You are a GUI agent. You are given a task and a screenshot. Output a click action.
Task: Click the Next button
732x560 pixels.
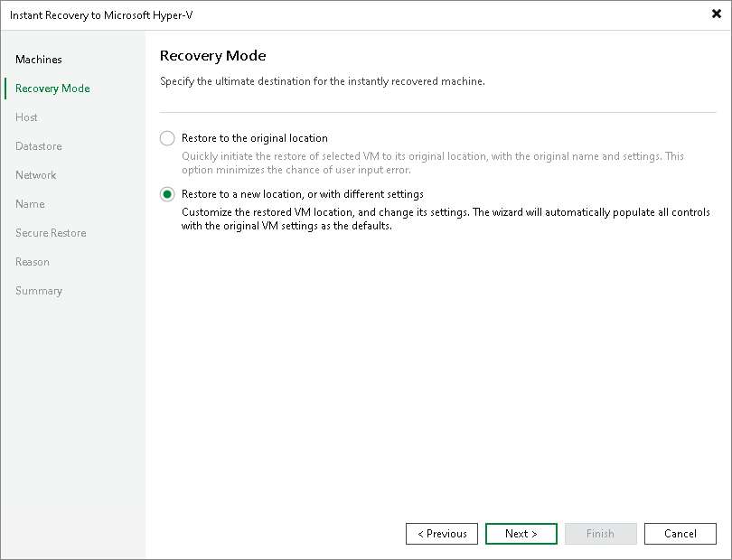(521, 534)
